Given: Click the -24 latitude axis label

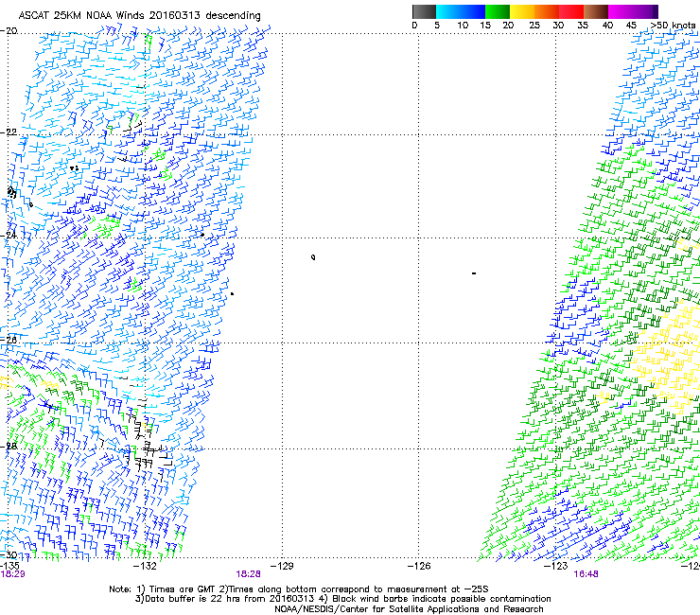Looking at the screenshot, I should tap(9, 235).
